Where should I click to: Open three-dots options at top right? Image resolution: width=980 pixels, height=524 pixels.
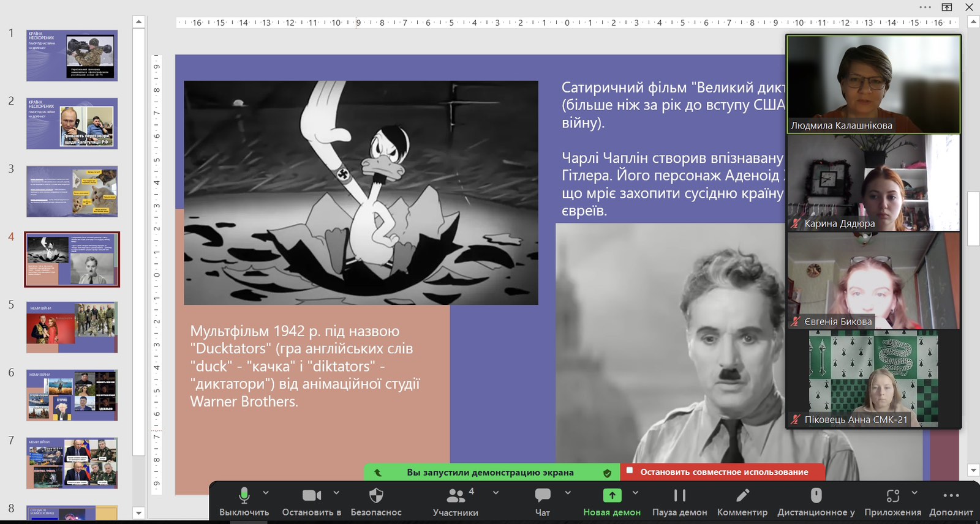click(925, 7)
